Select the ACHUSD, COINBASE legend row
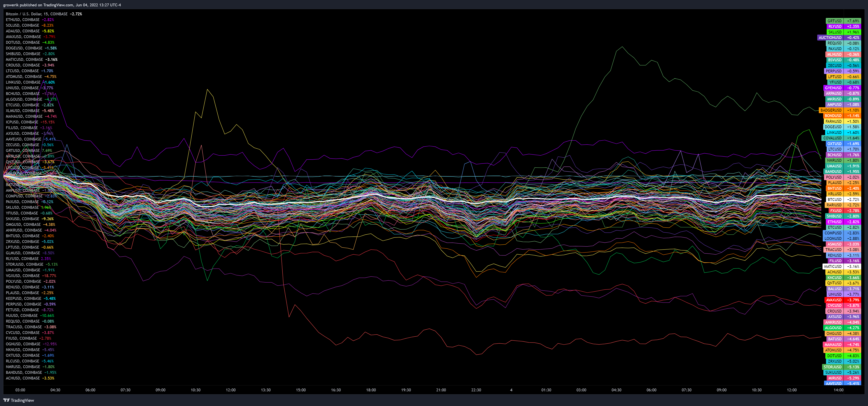The height and width of the screenshot is (406, 868). click(30, 378)
